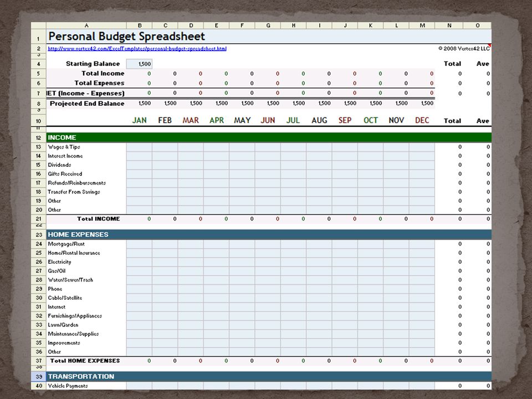Select highlighted row header 39
Viewport: 532px width, 399px height.
pos(38,377)
